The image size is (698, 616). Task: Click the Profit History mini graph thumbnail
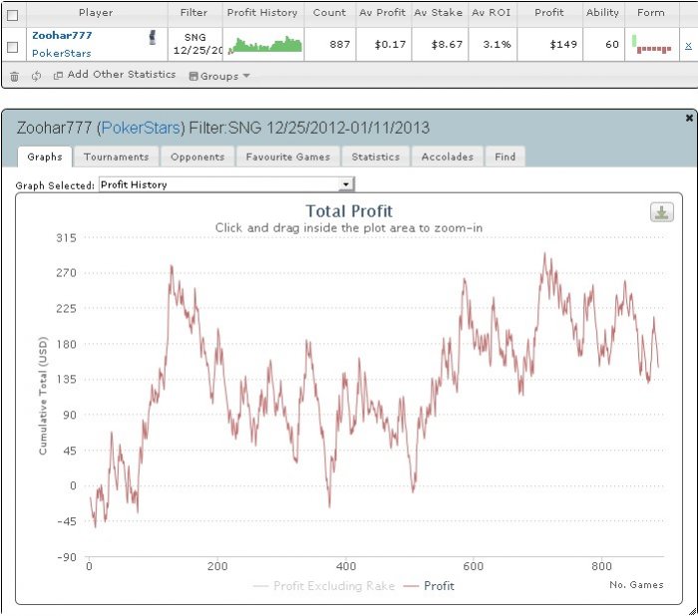[264, 45]
